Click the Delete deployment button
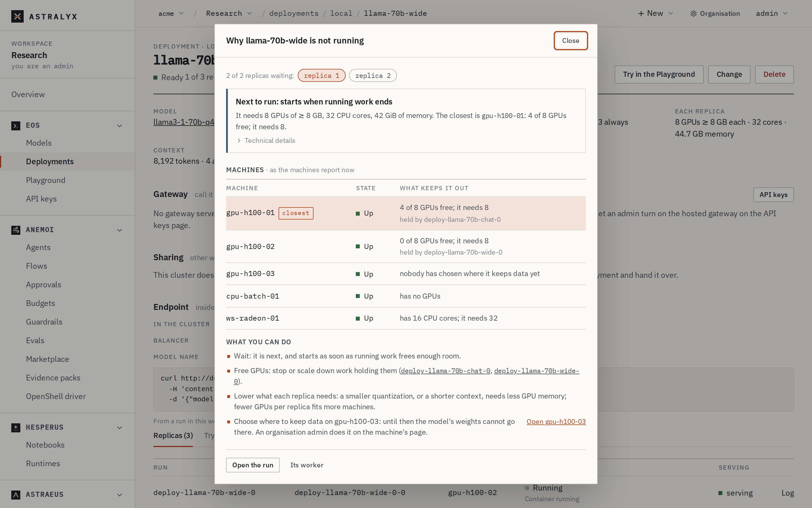Image resolution: width=812 pixels, height=508 pixels. tap(775, 74)
